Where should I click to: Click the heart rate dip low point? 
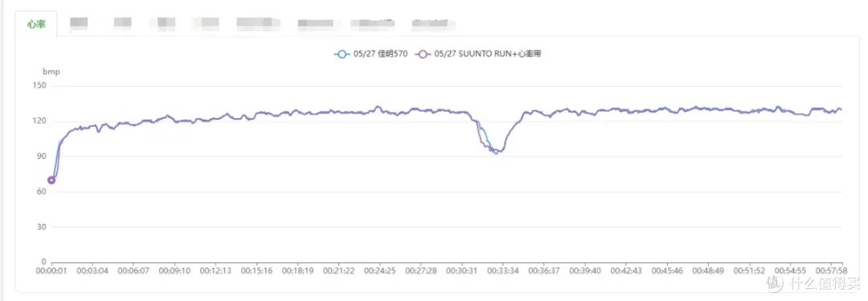point(497,153)
